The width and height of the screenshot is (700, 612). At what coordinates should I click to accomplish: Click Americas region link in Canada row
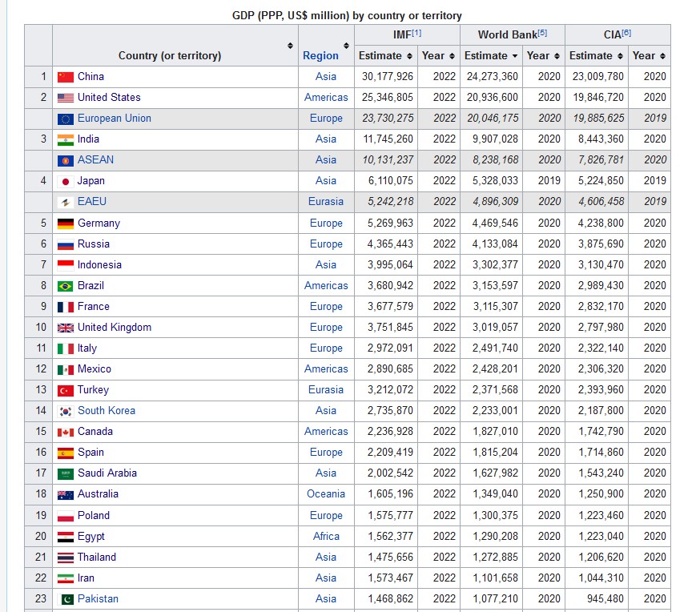point(326,432)
